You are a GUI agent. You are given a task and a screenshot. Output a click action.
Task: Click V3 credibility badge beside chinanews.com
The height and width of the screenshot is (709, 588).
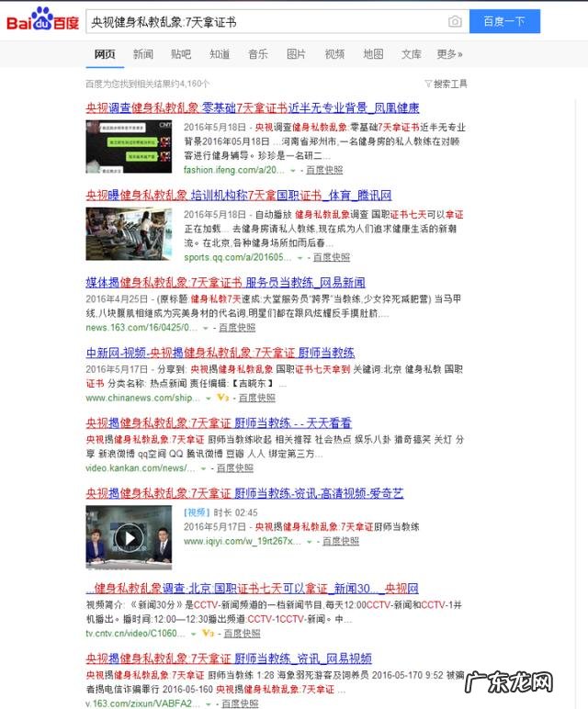coord(222,398)
